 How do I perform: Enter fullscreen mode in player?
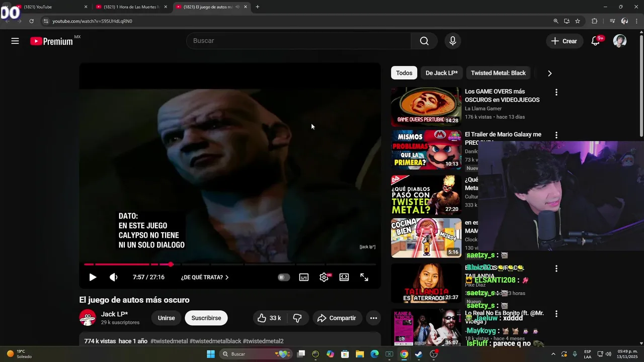[x=364, y=277]
